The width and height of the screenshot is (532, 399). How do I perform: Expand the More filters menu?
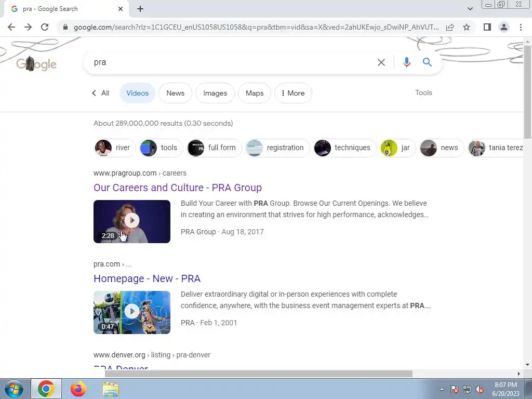(293, 93)
